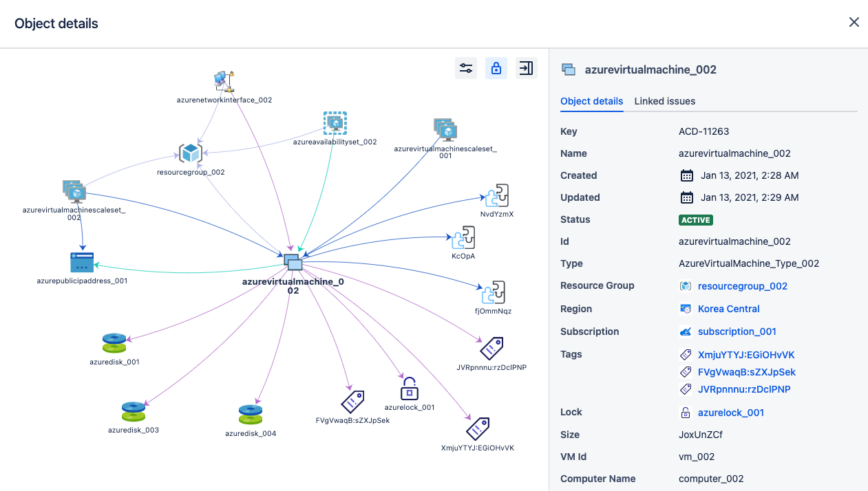Select the azuredisk_004 disk node
The width and height of the screenshot is (868, 491).
pyautogui.click(x=251, y=415)
